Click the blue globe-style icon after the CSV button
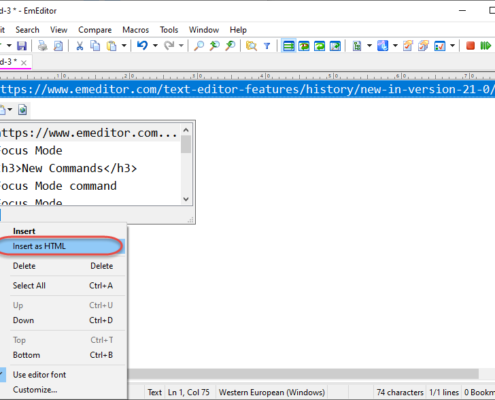Image resolution: width=495 pixels, height=400 pixels. (383, 45)
